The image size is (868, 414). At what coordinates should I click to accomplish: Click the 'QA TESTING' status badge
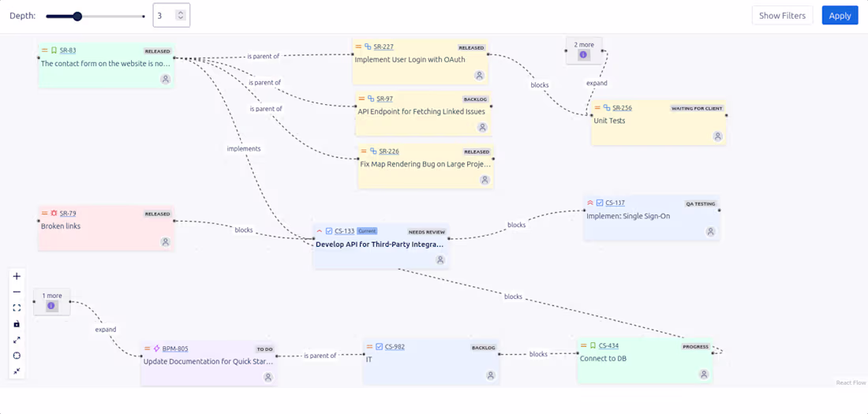[701, 203]
